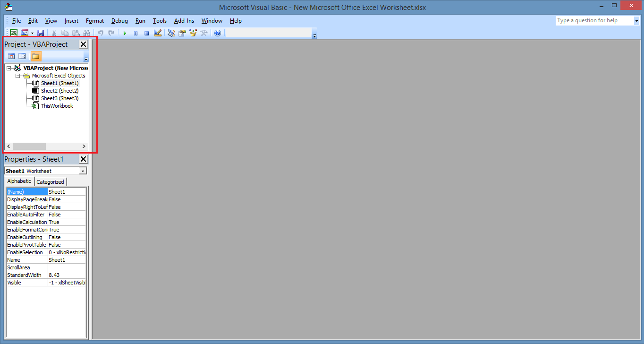Viewport: 644px width, 344px height.
Task: Open the help question box dropdown arrow
Action: tap(636, 20)
